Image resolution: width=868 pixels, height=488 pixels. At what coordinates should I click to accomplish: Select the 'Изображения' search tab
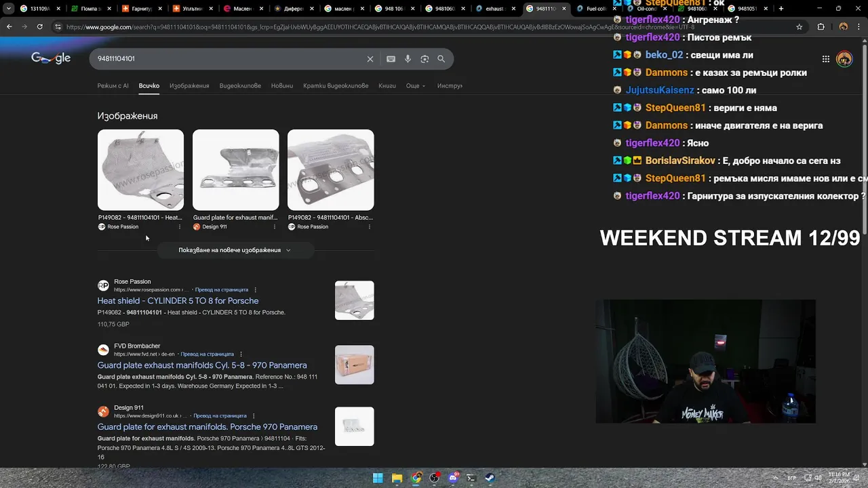tap(189, 86)
